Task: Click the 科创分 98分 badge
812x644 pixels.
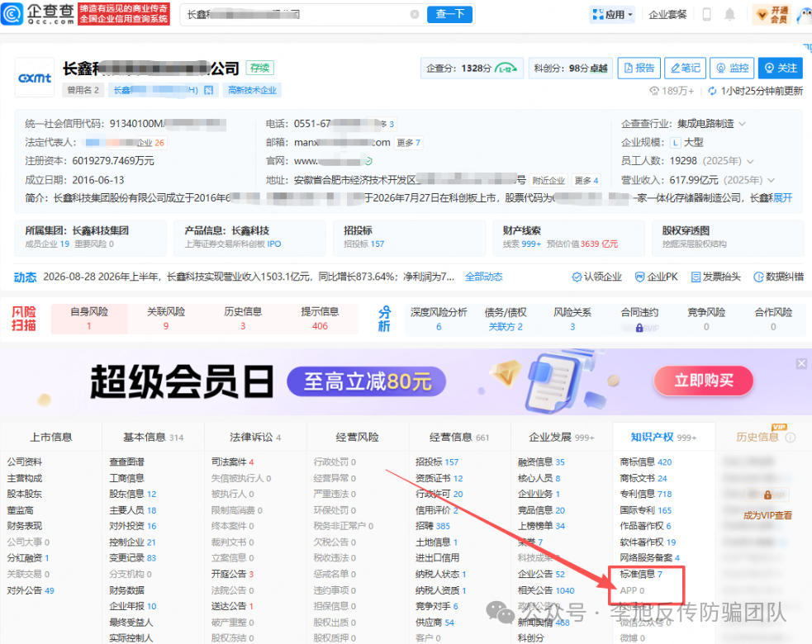Action: (x=570, y=69)
